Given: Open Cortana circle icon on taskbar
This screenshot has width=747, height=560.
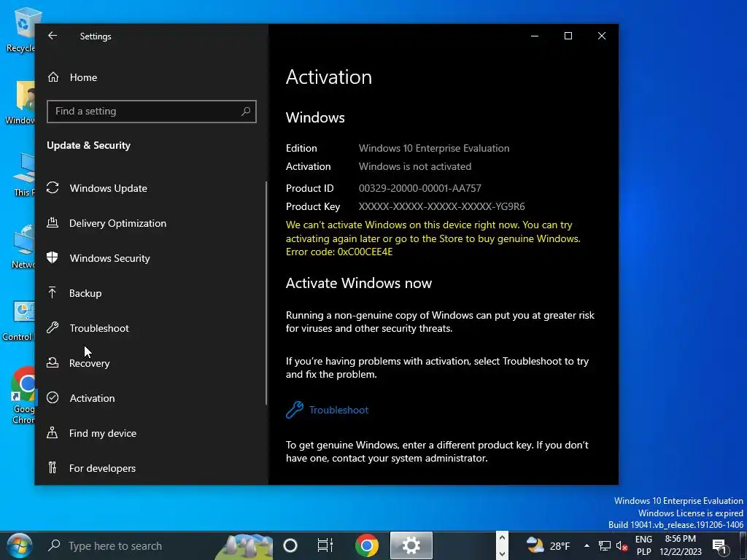Looking at the screenshot, I should click(x=290, y=545).
